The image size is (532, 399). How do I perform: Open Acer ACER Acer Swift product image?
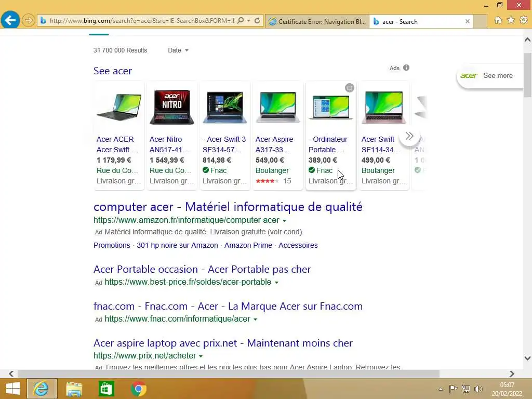tap(119, 107)
